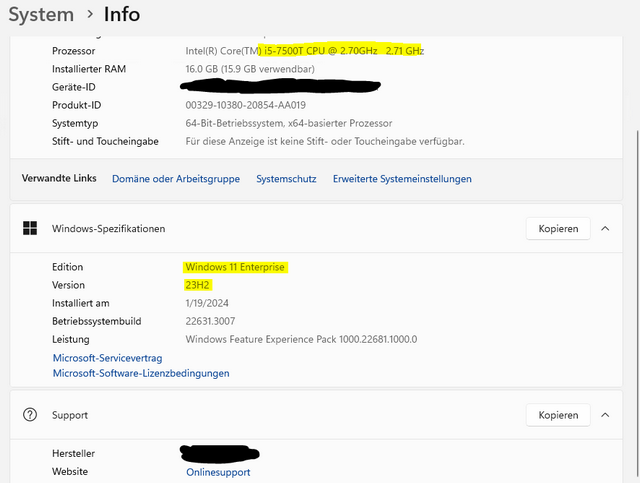Image resolution: width=640 pixels, height=483 pixels.
Task: Click the Verwandte Links label
Action: [59, 178]
